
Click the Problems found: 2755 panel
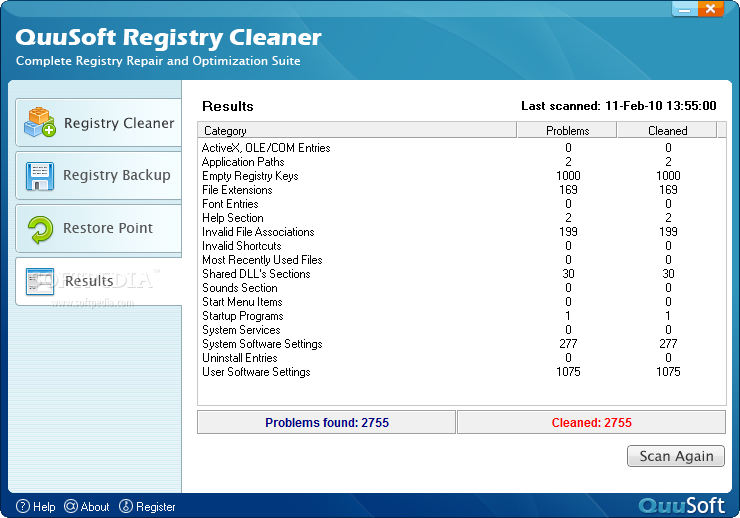(327, 422)
